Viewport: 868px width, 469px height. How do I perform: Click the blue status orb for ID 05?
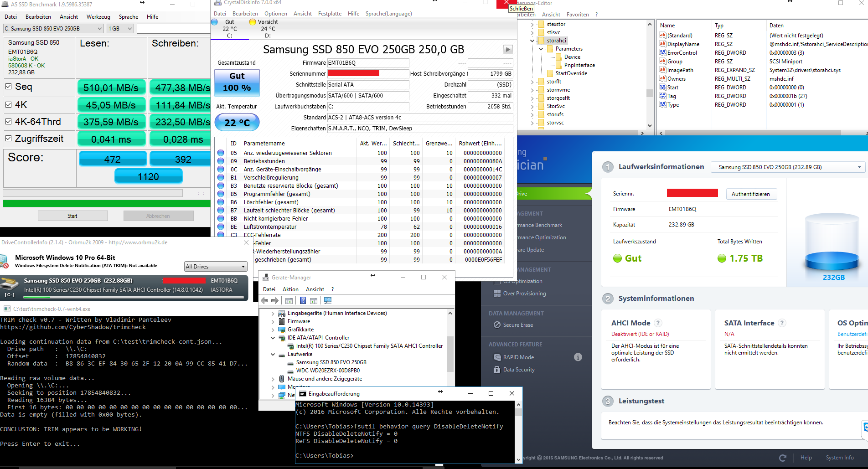coord(221,153)
